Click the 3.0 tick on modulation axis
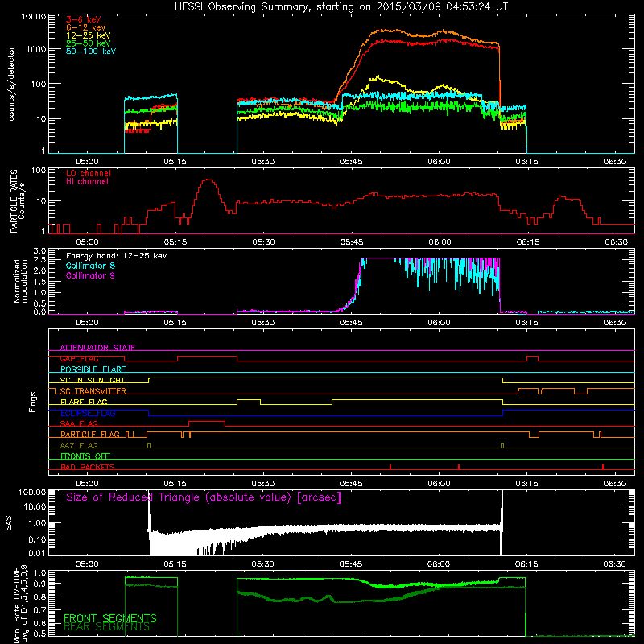Viewport: 644px width, 644px height. click(39, 251)
